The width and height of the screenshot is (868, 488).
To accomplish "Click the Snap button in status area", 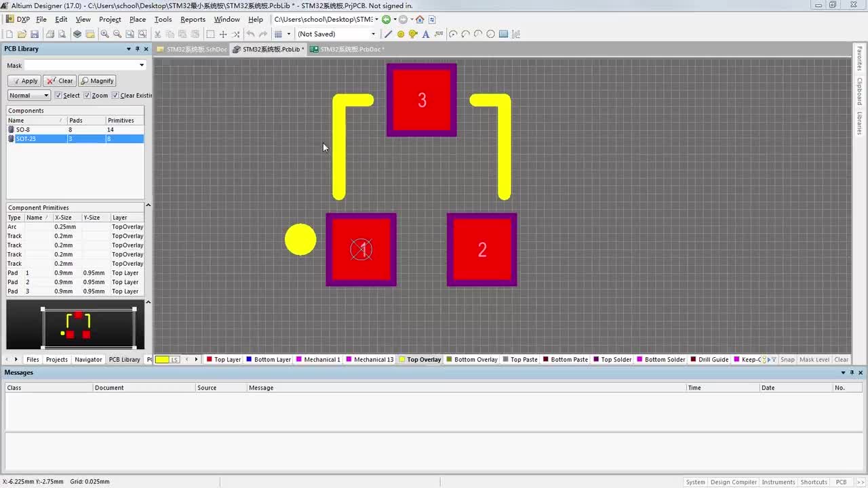I will pos(787,359).
